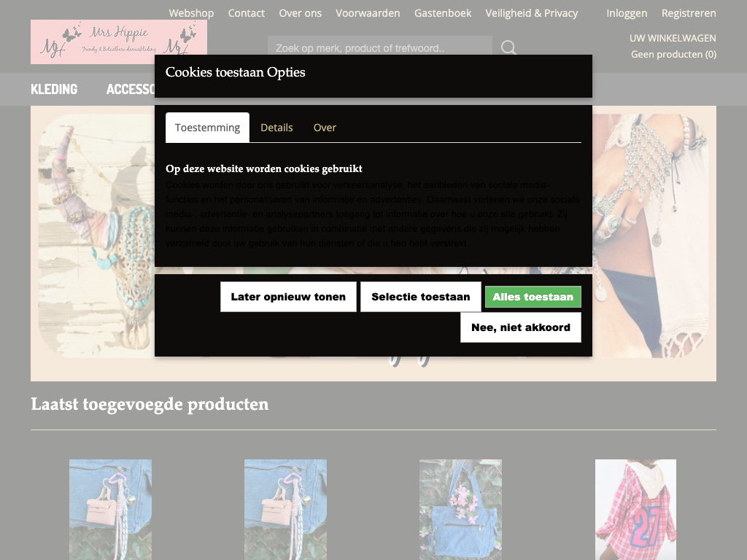The image size is (747, 560).
Task: Open the KLEDING menu
Action: 54,89
